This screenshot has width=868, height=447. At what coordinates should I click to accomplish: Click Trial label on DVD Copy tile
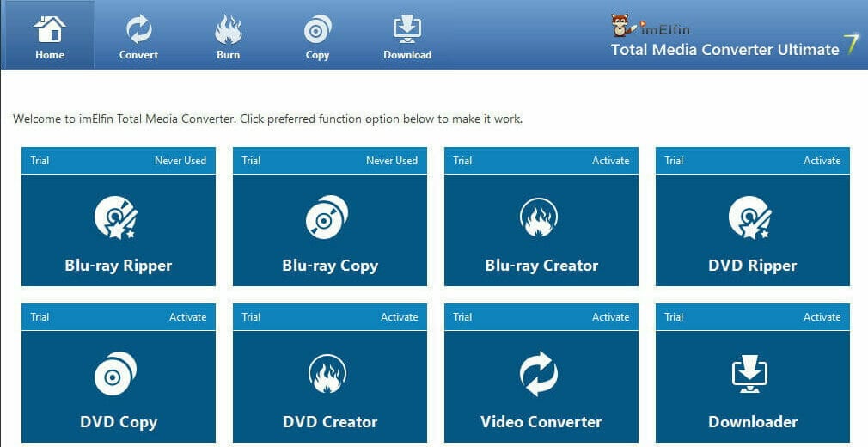[x=40, y=317]
